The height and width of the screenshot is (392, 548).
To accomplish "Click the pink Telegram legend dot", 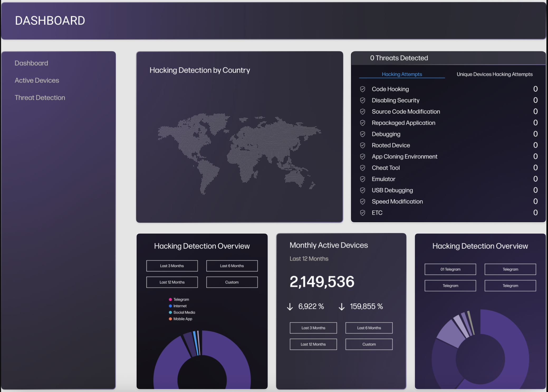I will coord(170,300).
